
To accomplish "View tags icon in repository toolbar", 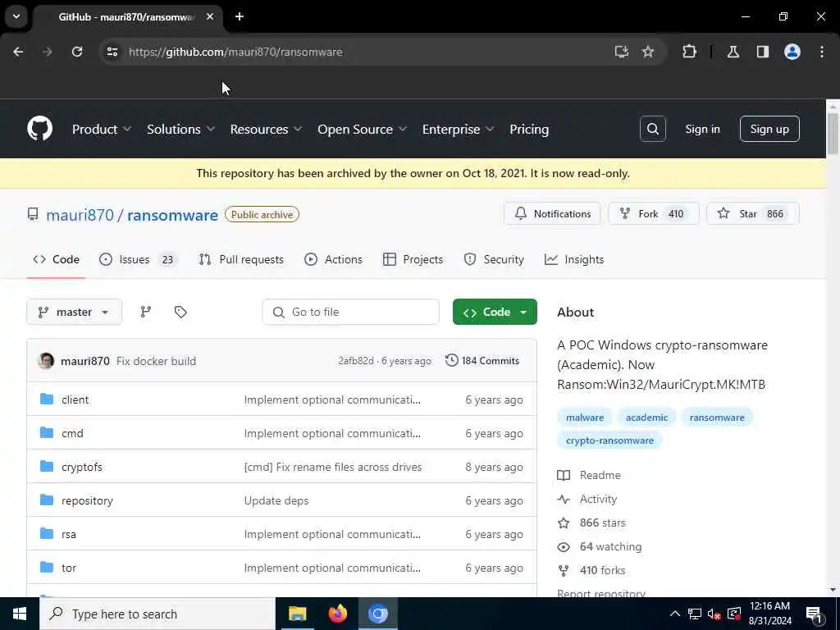I will pos(180,312).
